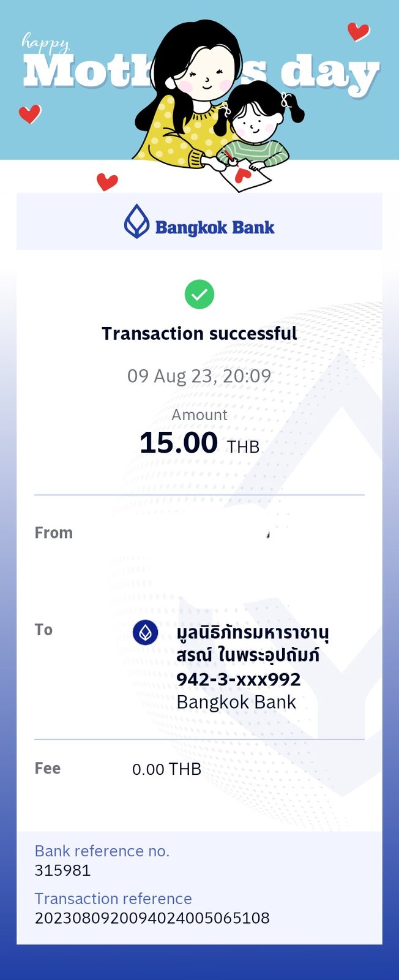
Task: Click the "To" label
Action: tap(43, 630)
